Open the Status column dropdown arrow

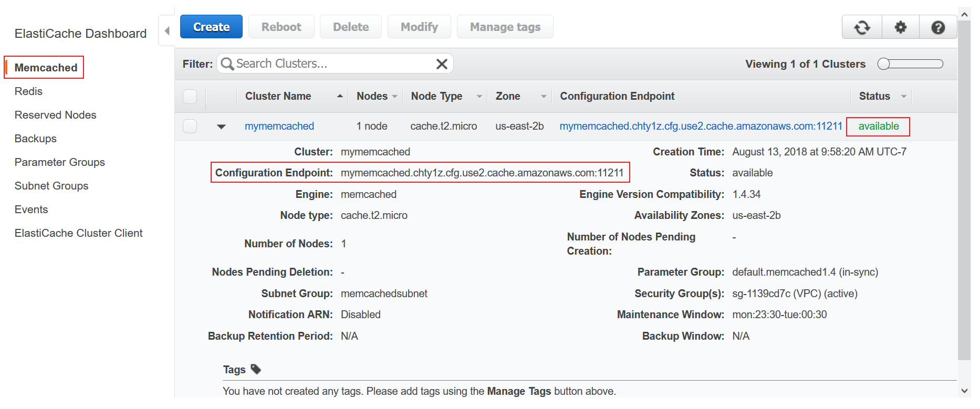coord(903,97)
